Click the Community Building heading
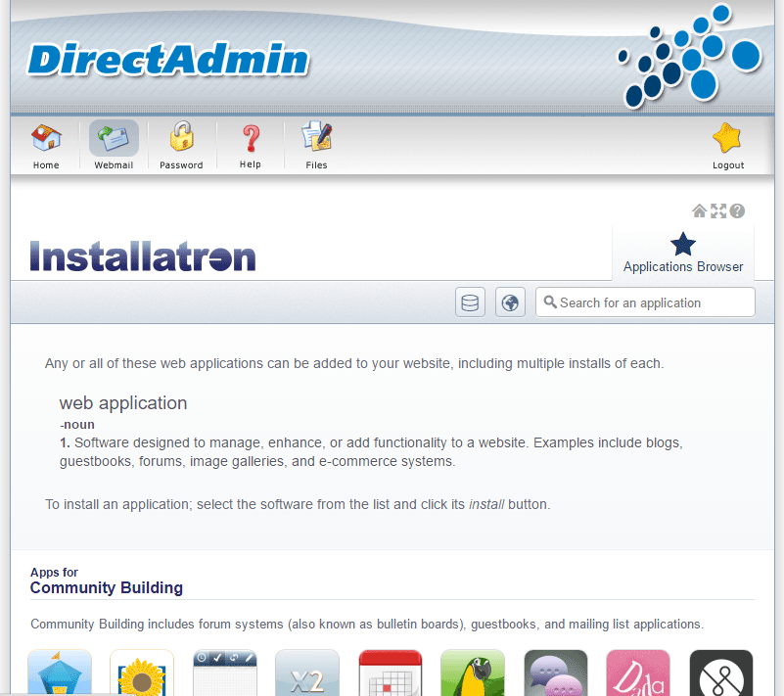The width and height of the screenshot is (784, 696). (107, 587)
